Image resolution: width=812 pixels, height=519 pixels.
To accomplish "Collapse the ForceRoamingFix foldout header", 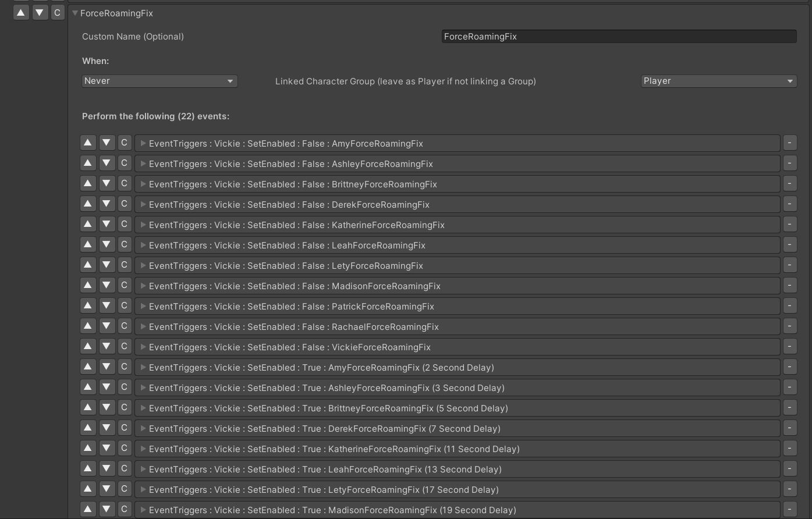I will 75,13.
